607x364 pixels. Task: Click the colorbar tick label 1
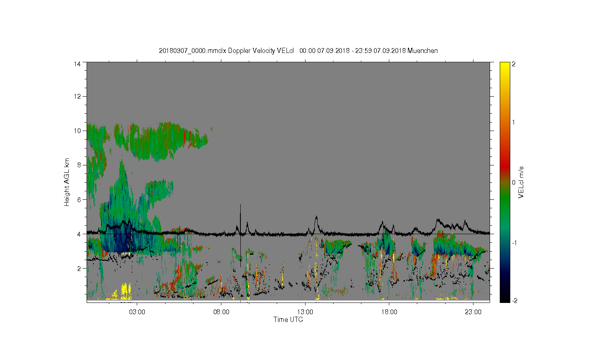pos(514,122)
